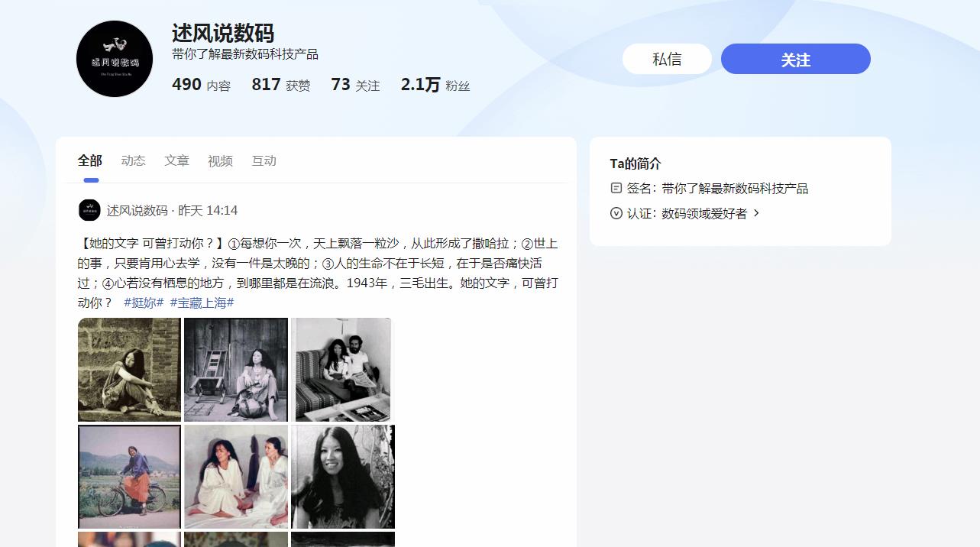Click the 817 获赞 count

pyautogui.click(x=280, y=85)
